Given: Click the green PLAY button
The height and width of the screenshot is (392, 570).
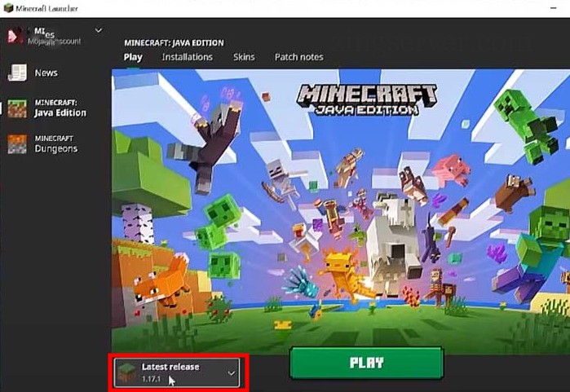Looking at the screenshot, I should coord(366,363).
